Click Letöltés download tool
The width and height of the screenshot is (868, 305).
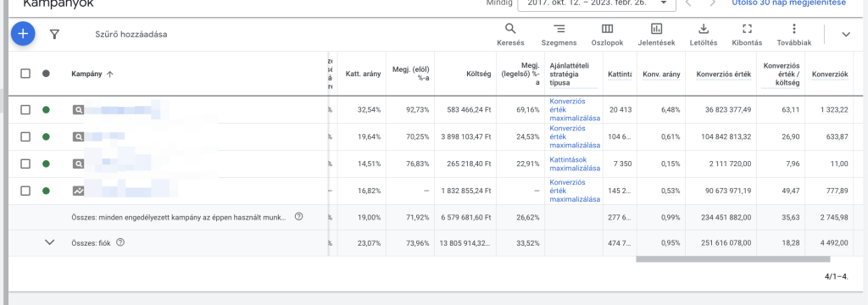tap(704, 35)
